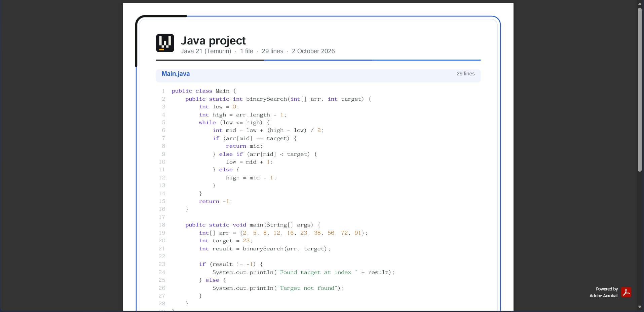Screen dimensions: 644x312
Task: Click the main method signature line
Action: (253, 225)
